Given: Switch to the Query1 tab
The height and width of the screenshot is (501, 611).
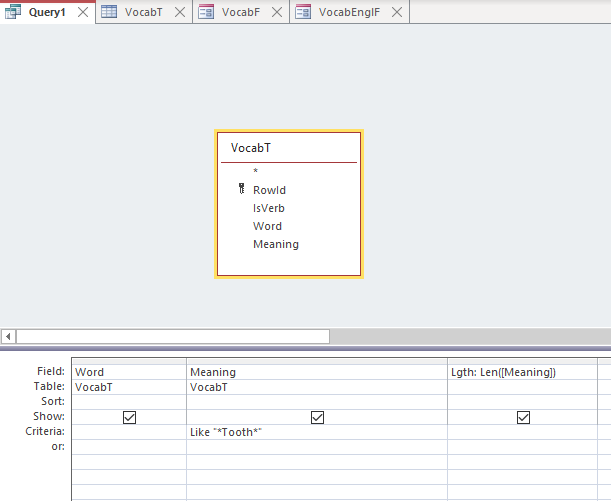Looking at the screenshot, I should coord(47,12).
